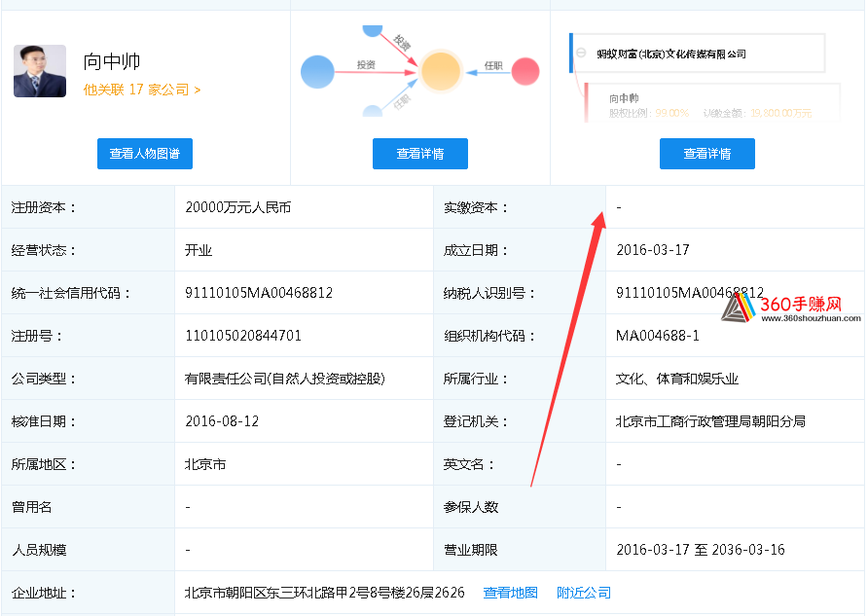Click 查看详情 under the shareholding structure

click(706, 154)
